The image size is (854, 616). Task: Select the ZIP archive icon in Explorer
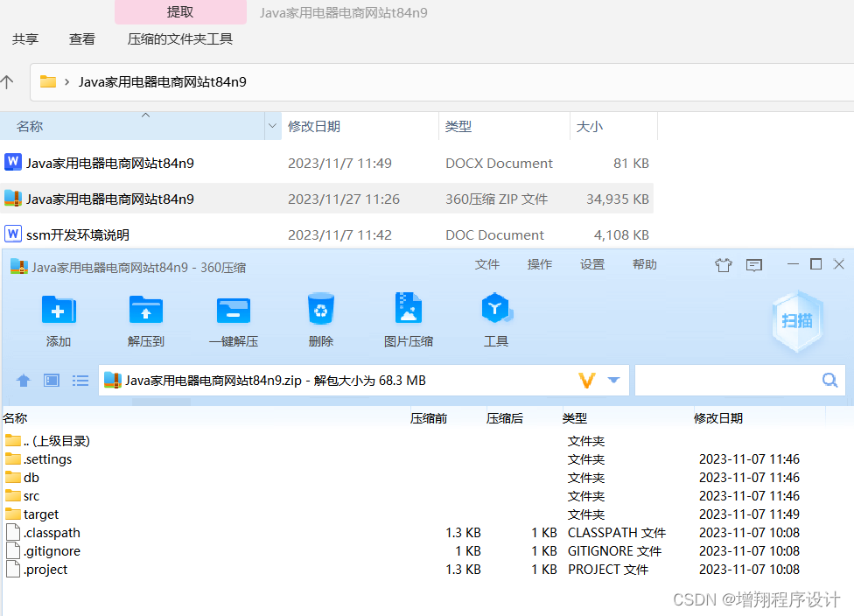click(x=13, y=199)
